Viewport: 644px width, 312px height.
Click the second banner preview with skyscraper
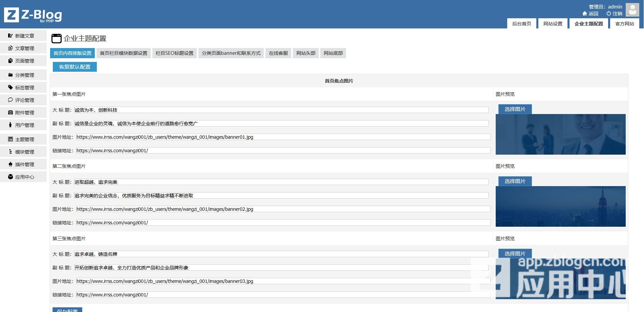pyautogui.click(x=560, y=206)
